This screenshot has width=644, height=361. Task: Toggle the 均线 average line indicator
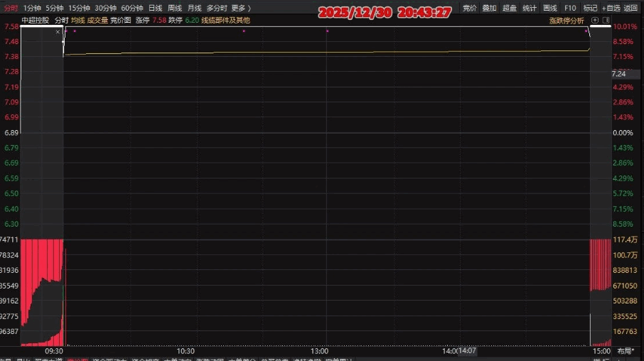(77, 20)
